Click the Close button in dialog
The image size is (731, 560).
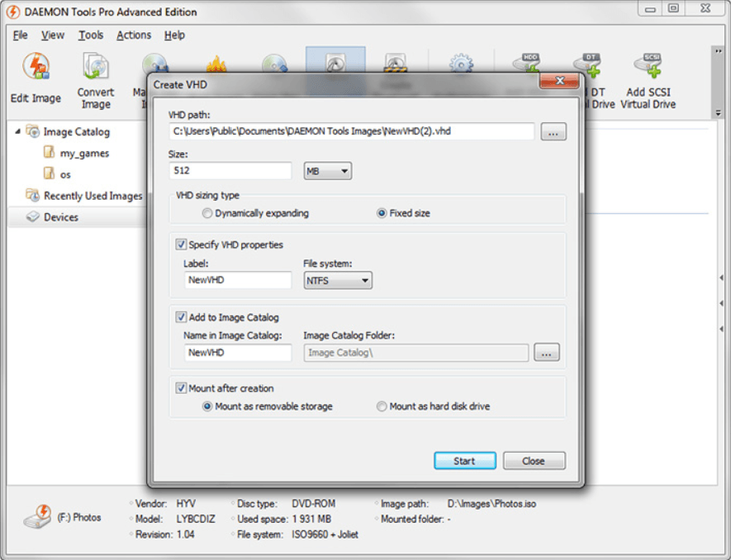coord(534,461)
